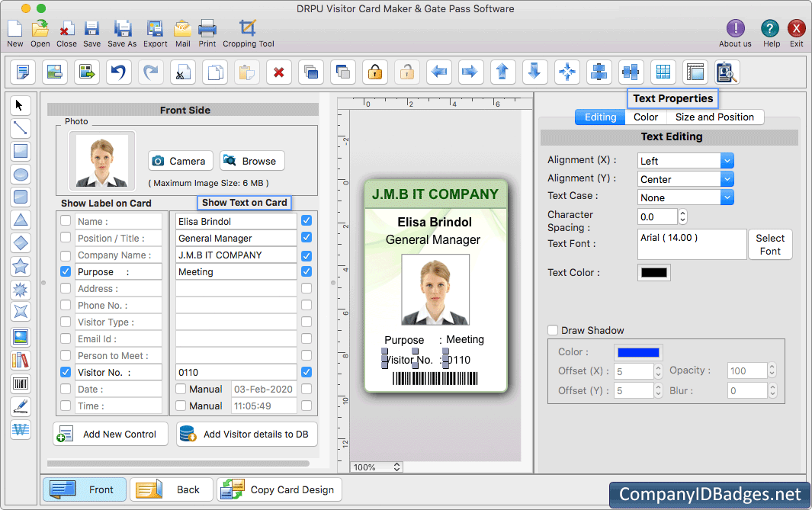Open the About us info icon
The width and height of the screenshot is (812, 510).
[x=735, y=34]
